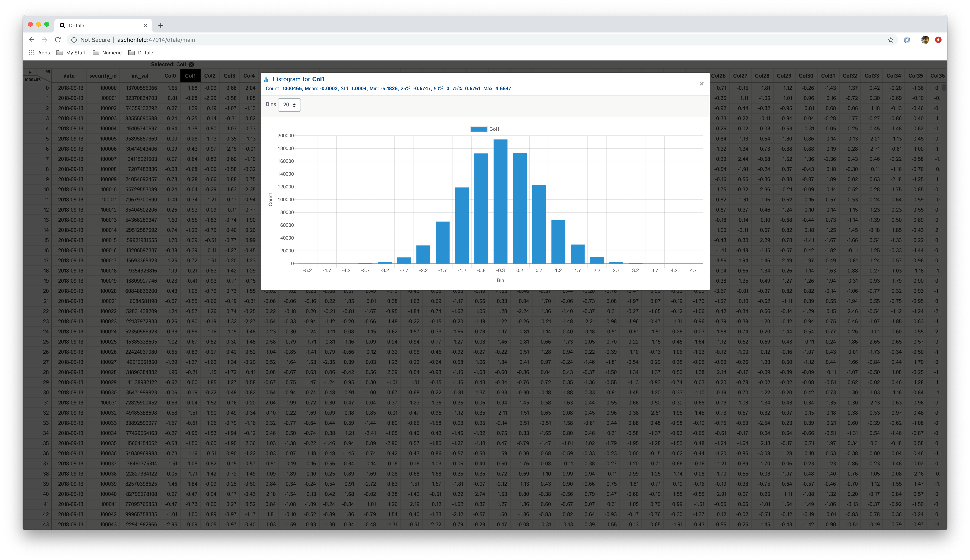Open the Numeric bookmark folder
The image size is (970, 560).
pos(107,53)
